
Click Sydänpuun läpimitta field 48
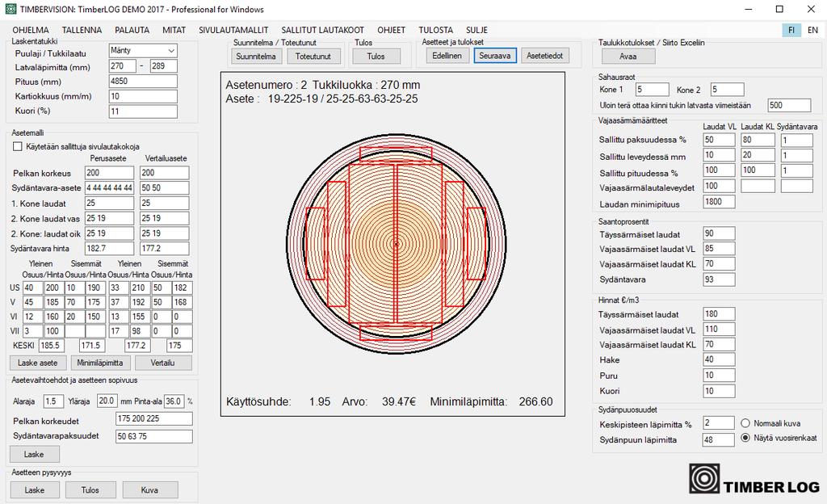(718, 439)
